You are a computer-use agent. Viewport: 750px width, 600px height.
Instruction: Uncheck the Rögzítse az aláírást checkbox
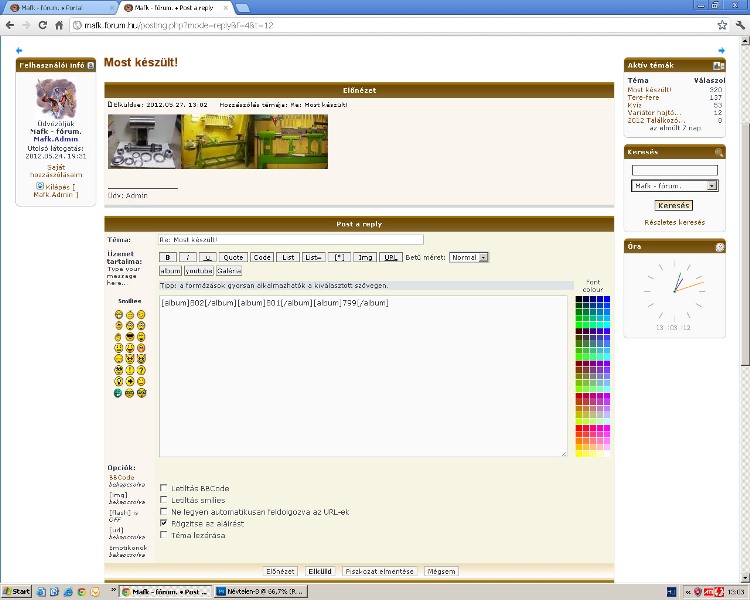coord(164,523)
